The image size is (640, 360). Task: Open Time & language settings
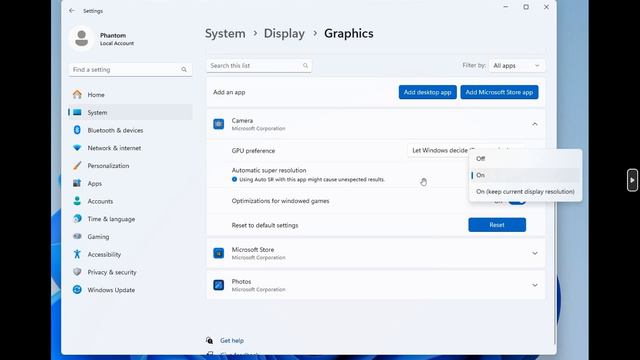coord(130,219)
